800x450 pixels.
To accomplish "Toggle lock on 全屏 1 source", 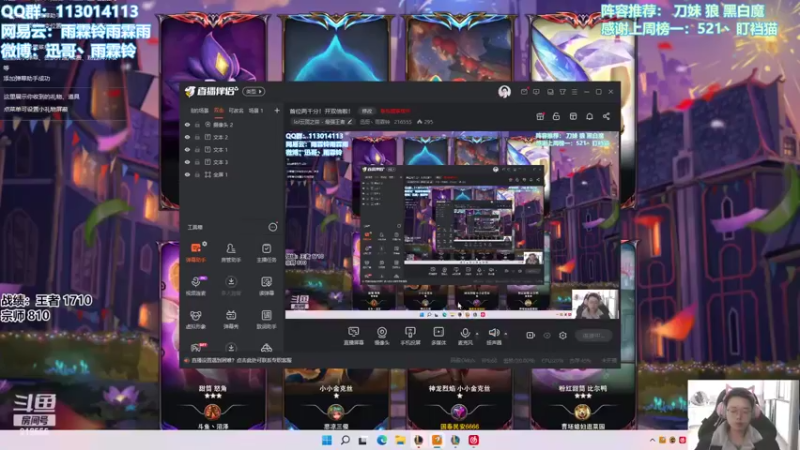I will pos(197,174).
